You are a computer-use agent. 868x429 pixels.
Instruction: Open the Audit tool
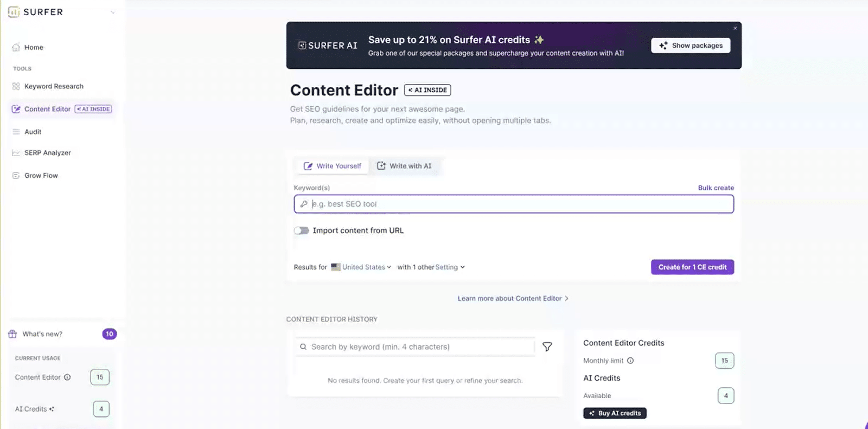click(x=33, y=132)
